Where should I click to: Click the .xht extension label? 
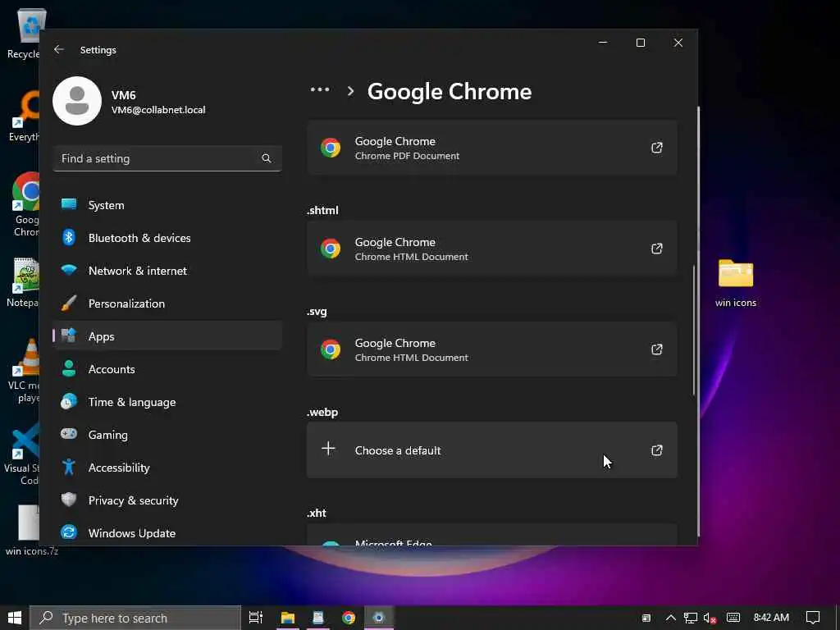point(317,513)
